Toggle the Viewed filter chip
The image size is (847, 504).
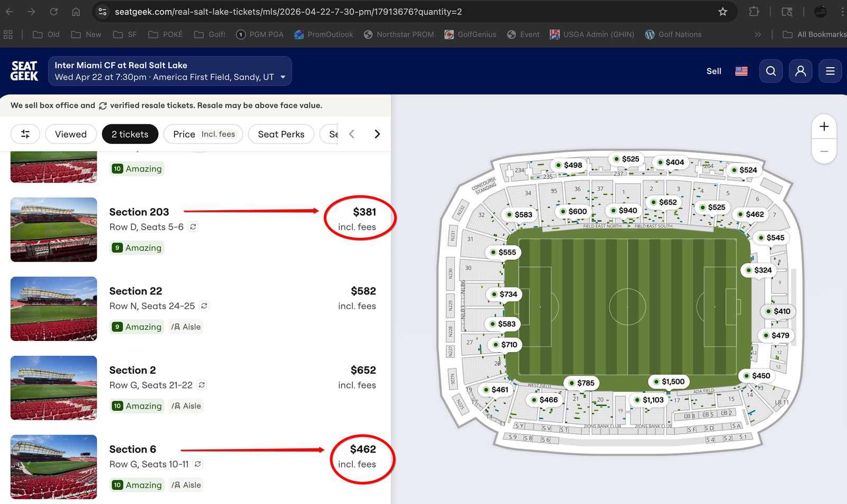pos(71,134)
